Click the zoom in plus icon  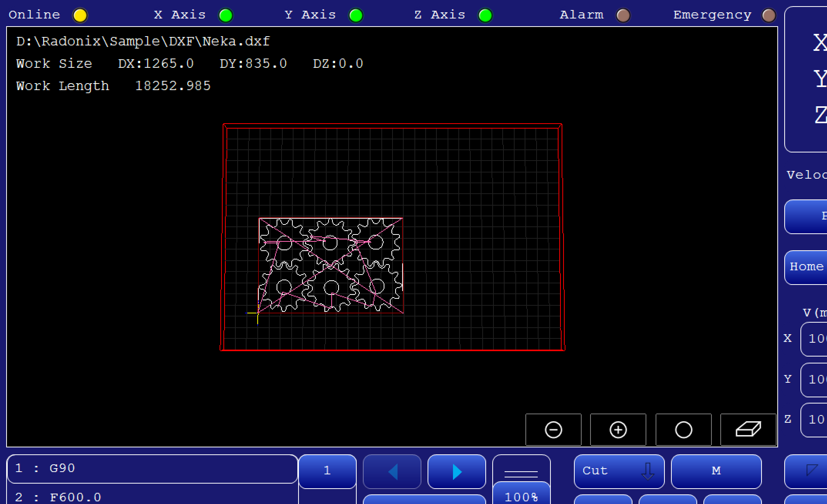tap(618, 430)
